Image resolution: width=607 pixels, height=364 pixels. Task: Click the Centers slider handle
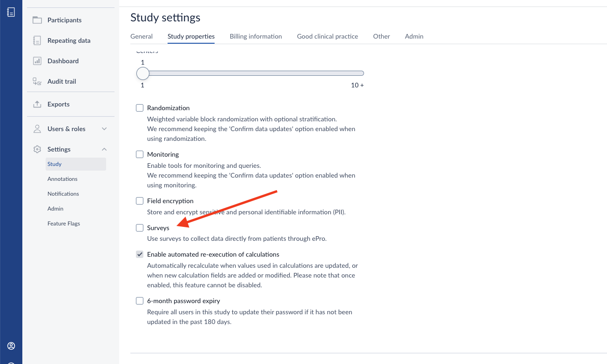pyautogui.click(x=142, y=73)
